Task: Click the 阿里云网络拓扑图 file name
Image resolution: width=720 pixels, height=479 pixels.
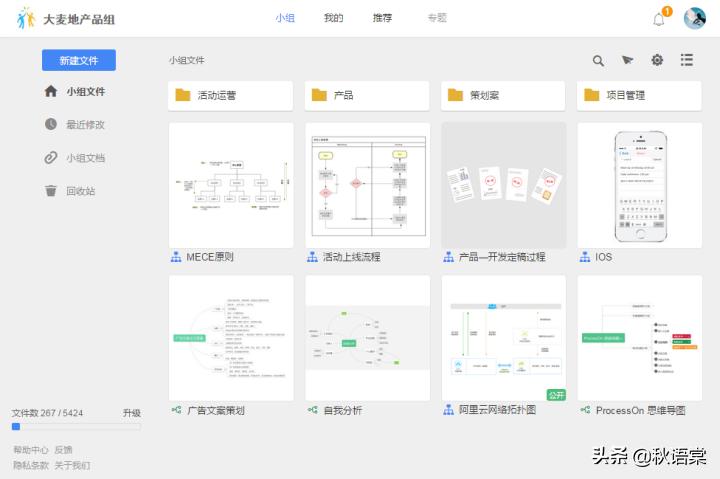Action: (497, 410)
